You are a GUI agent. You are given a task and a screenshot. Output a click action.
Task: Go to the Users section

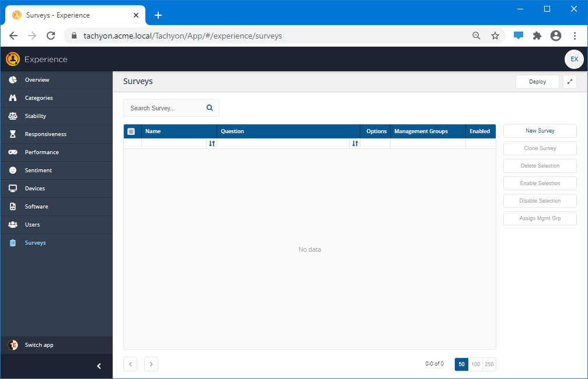[32, 225]
